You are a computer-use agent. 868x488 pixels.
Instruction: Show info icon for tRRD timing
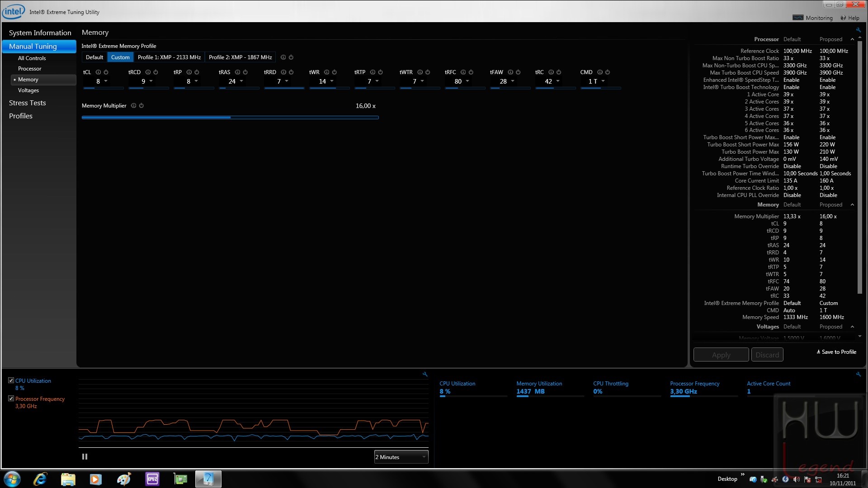tap(283, 72)
